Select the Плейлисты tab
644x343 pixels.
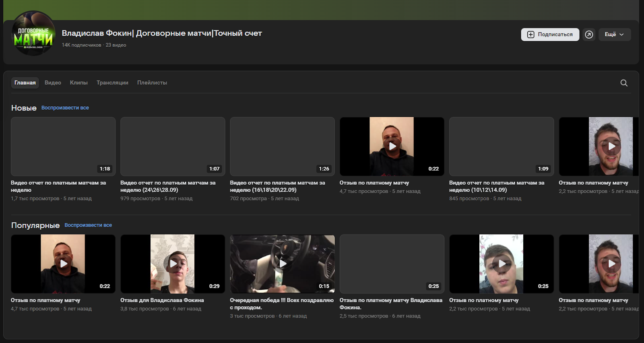coord(152,83)
